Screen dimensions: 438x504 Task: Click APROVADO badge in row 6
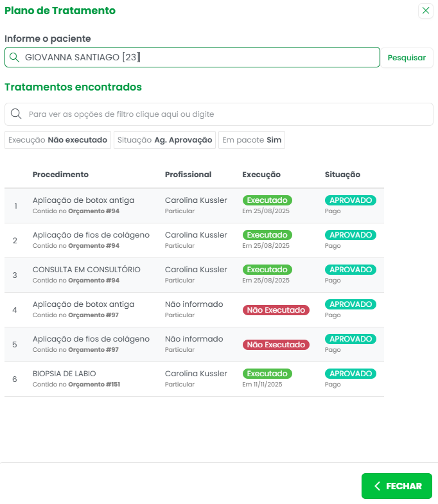click(350, 374)
